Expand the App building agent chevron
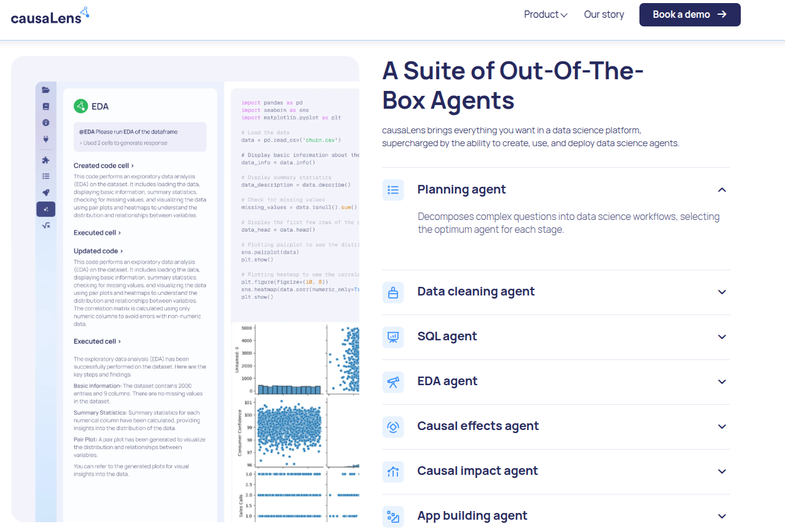 (722, 517)
